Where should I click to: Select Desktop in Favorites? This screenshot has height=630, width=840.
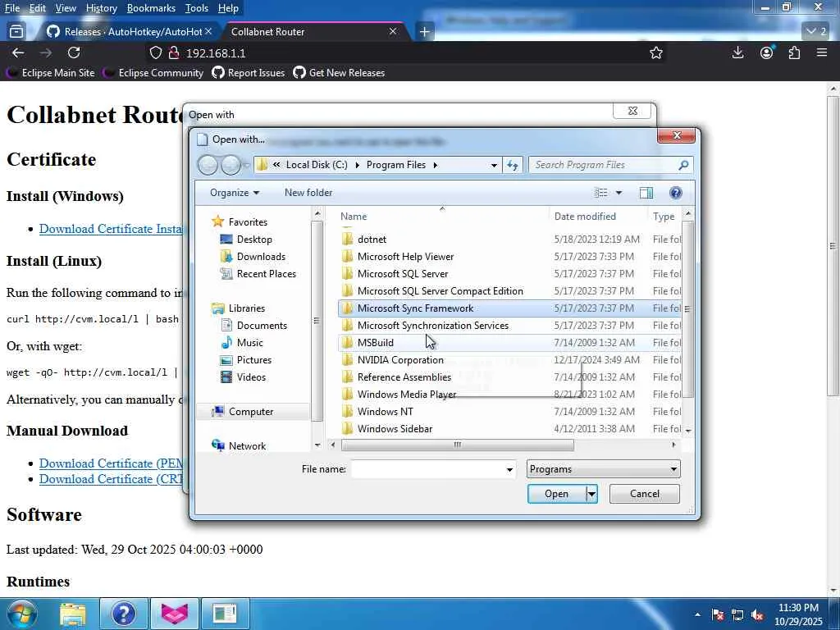click(254, 240)
